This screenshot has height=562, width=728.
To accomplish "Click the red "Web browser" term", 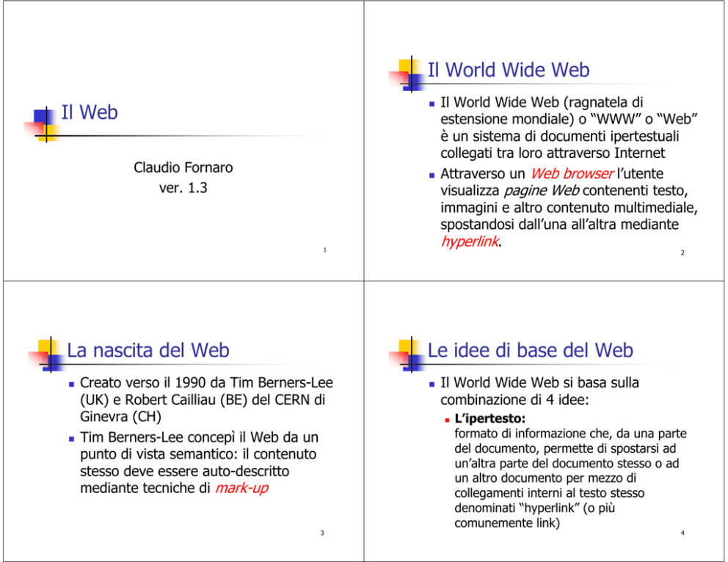I will pos(572,174).
